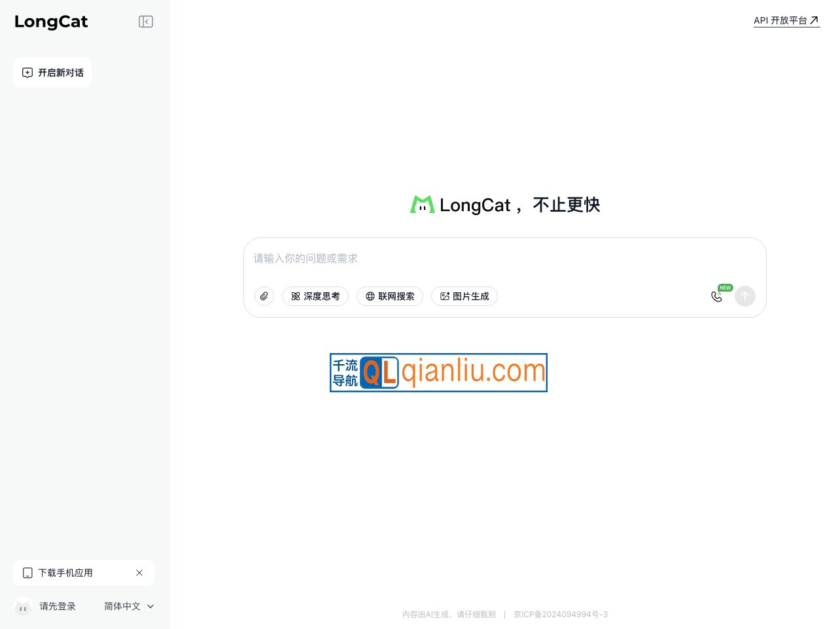
Task: Select the 深度思考 mode icon
Action: pyautogui.click(x=295, y=296)
